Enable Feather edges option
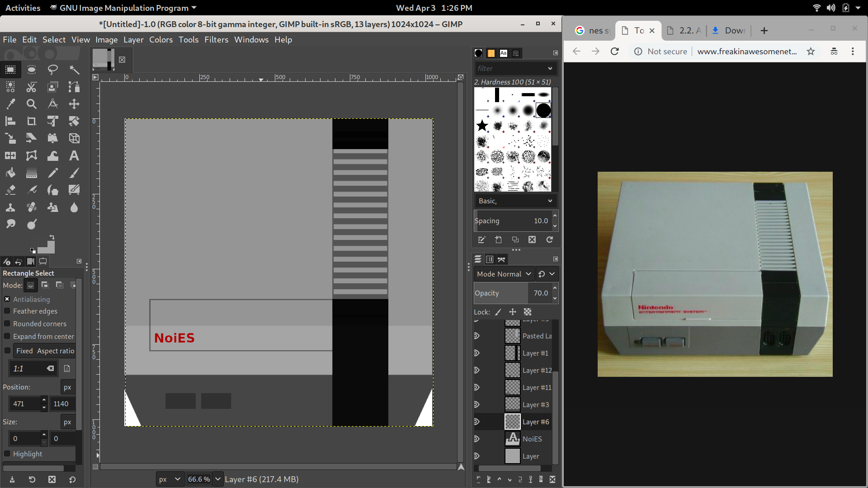Image resolution: width=868 pixels, height=488 pixels. [x=7, y=311]
